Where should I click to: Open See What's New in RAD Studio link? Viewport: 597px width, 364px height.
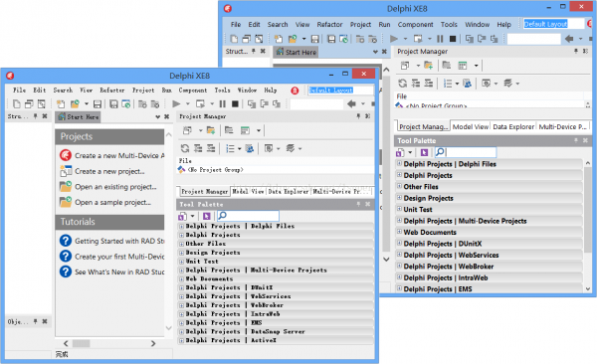click(x=119, y=273)
